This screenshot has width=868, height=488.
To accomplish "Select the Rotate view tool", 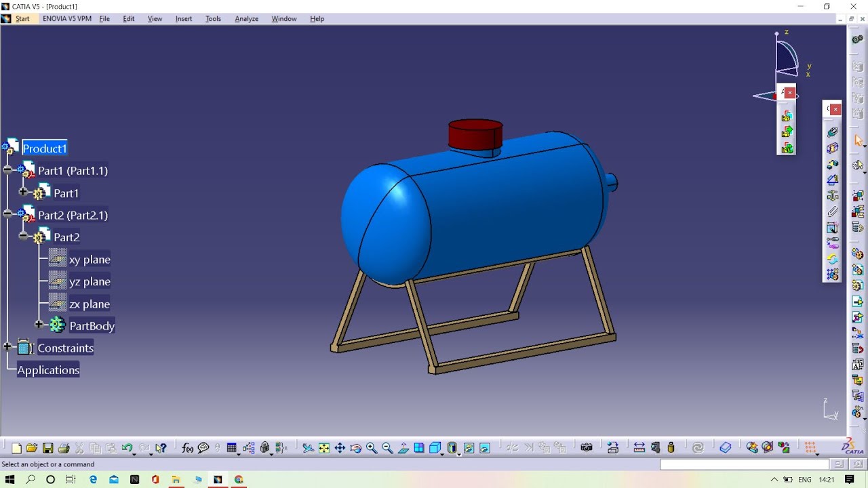I will click(355, 448).
